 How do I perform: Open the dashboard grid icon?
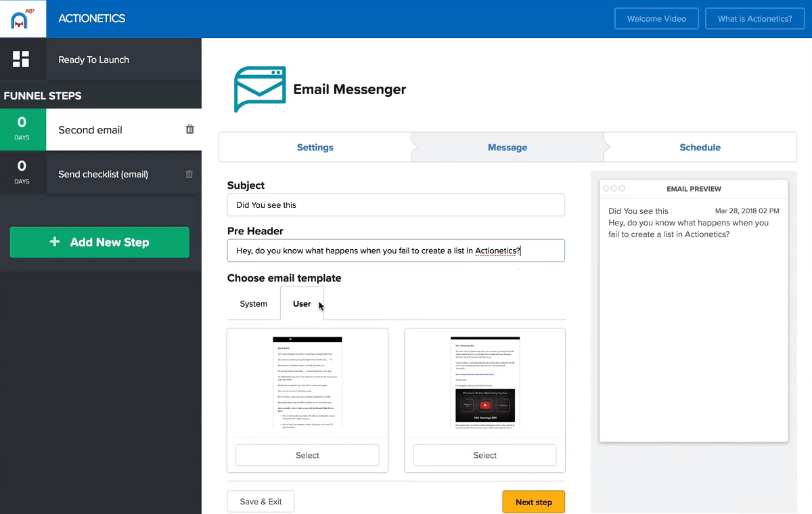point(21,59)
